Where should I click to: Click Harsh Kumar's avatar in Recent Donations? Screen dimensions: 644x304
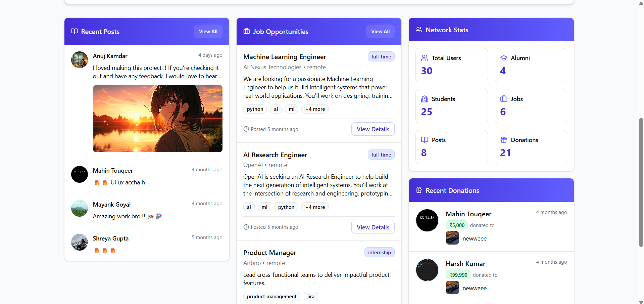tap(427, 270)
